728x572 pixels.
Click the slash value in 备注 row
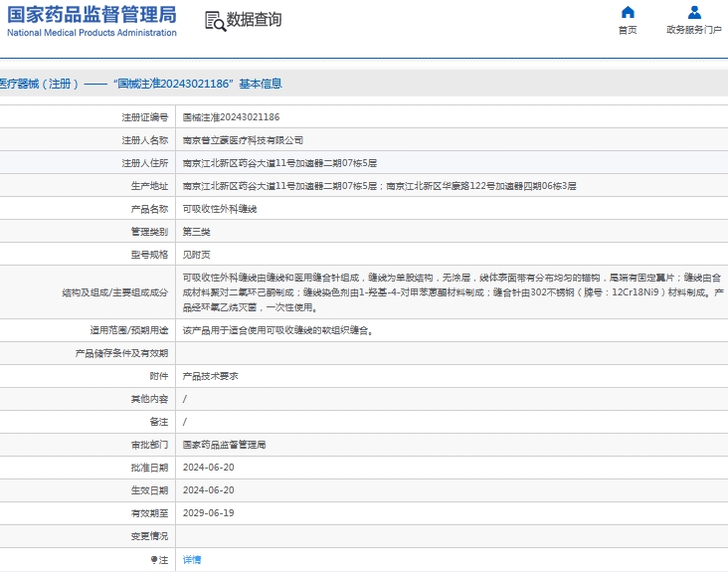coord(185,422)
